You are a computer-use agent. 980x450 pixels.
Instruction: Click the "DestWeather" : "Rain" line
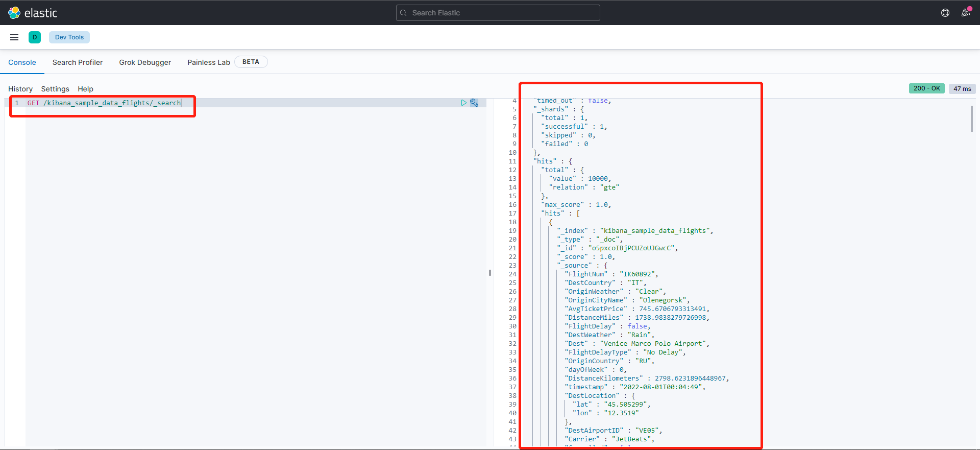[x=609, y=335]
